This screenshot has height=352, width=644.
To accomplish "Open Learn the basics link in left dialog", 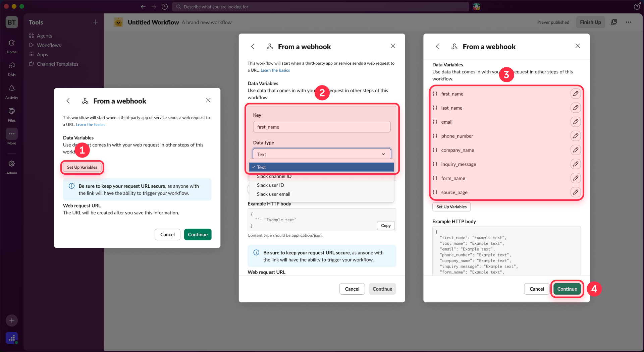I will (91, 125).
